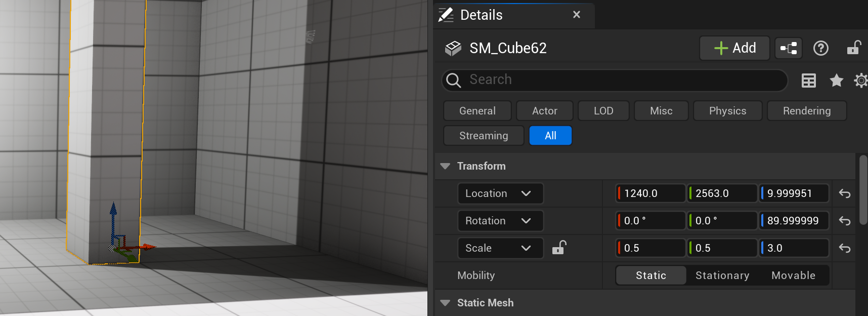Open the Blueprint/Add Script icon button

[788, 48]
